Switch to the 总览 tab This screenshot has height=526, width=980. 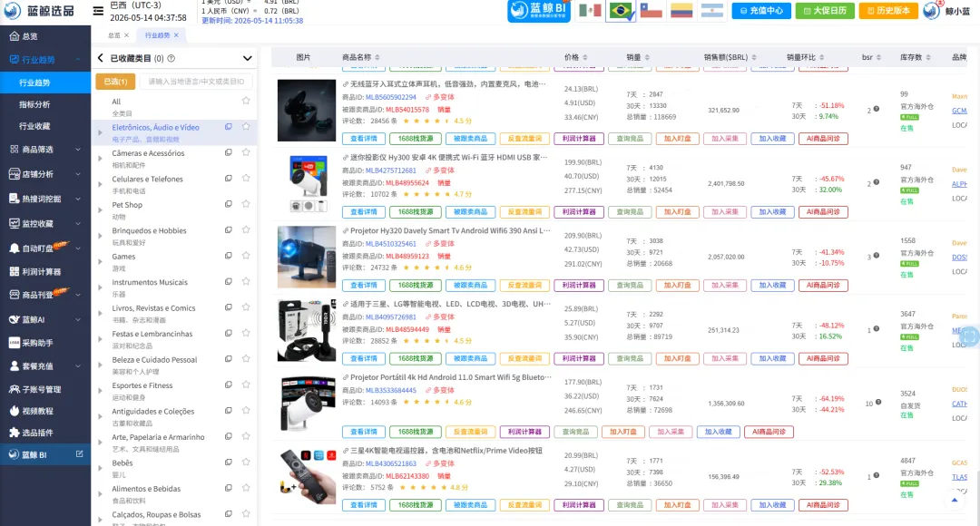tap(114, 35)
